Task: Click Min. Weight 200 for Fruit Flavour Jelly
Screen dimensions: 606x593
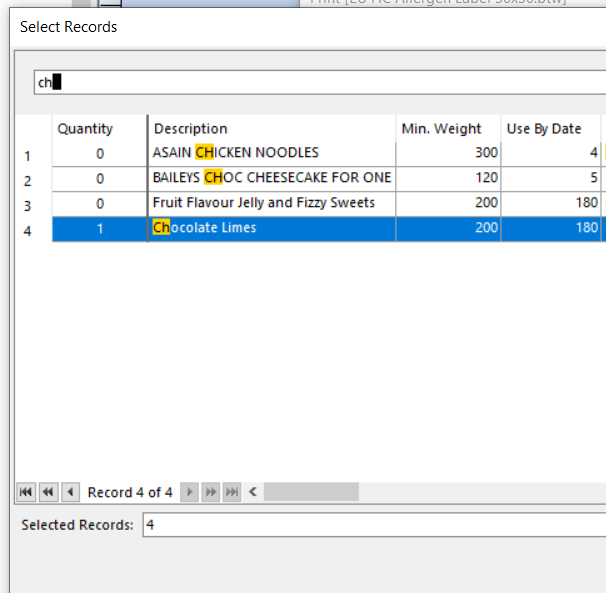Action: (x=448, y=203)
